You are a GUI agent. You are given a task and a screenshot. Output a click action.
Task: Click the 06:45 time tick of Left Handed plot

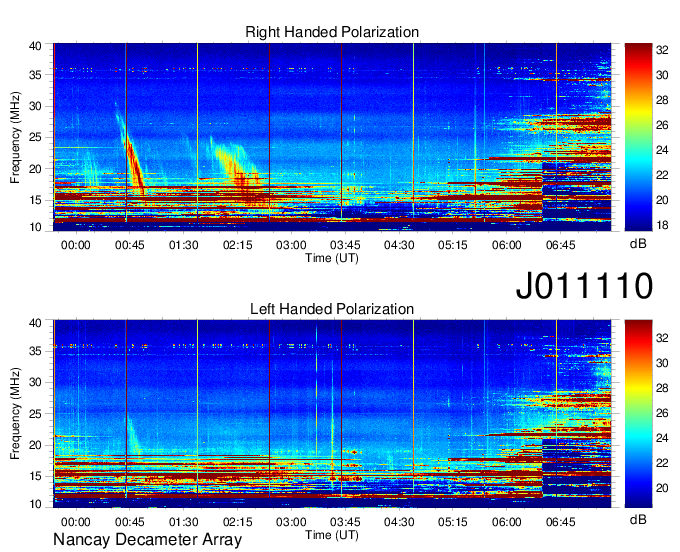[x=560, y=522]
